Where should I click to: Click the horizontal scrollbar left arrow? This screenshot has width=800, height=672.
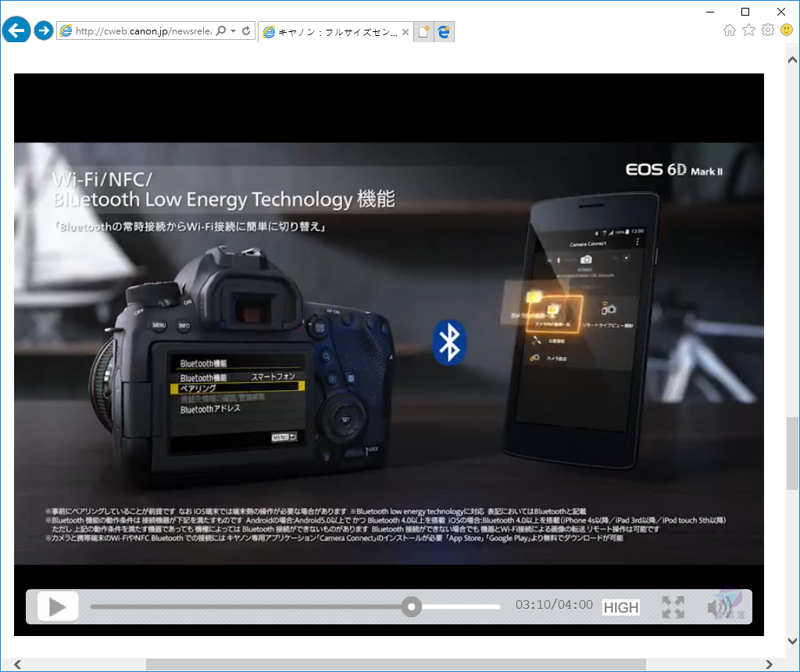click(18, 664)
